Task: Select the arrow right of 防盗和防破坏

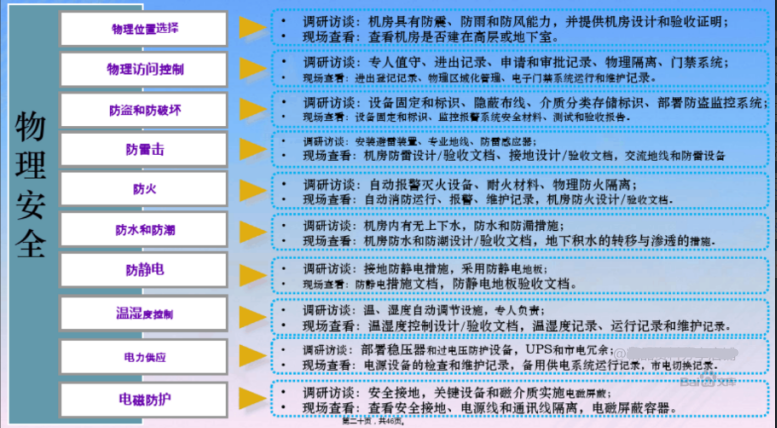Action: coord(253,109)
